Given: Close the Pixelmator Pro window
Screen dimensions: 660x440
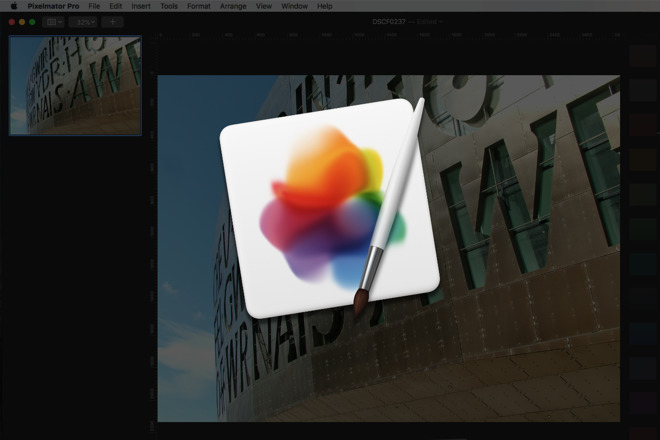Looking at the screenshot, I should (12, 22).
